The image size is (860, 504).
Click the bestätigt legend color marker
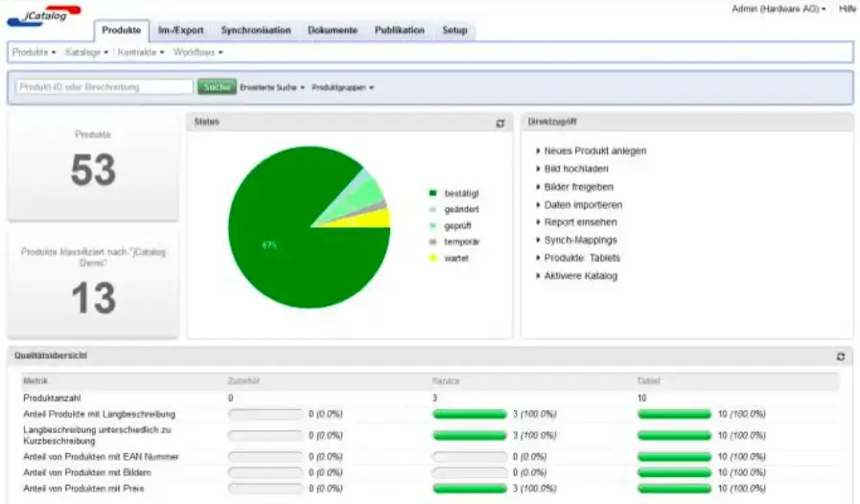pyautogui.click(x=432, y=193)
